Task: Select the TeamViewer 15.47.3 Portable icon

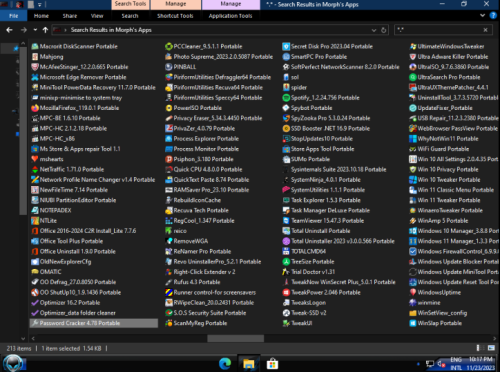Action: pos(286,221)
